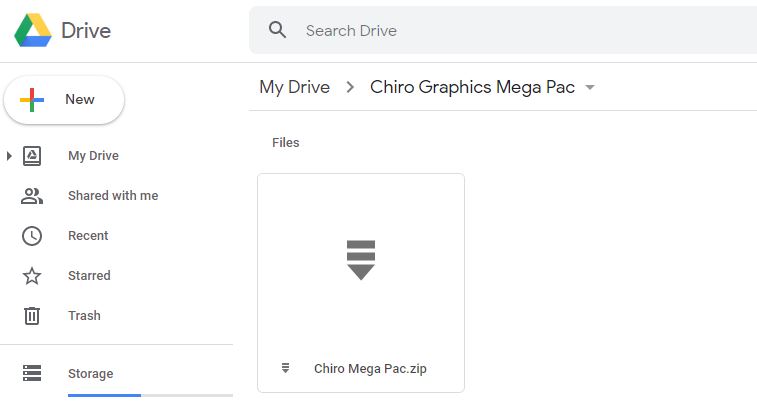The height and width of the screenshot is (405, 757).
Task: Go to My Drive breadcrumb
Action: 294,87
